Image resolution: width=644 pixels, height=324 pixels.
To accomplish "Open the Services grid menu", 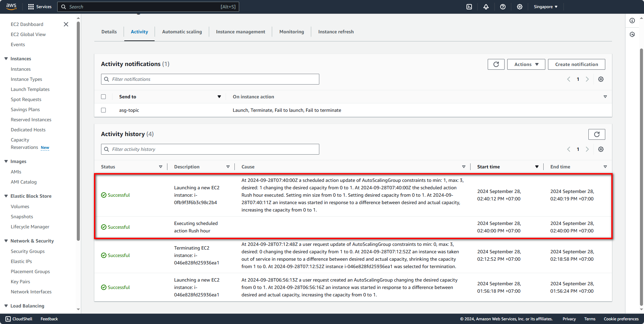I will click(40, 7).
